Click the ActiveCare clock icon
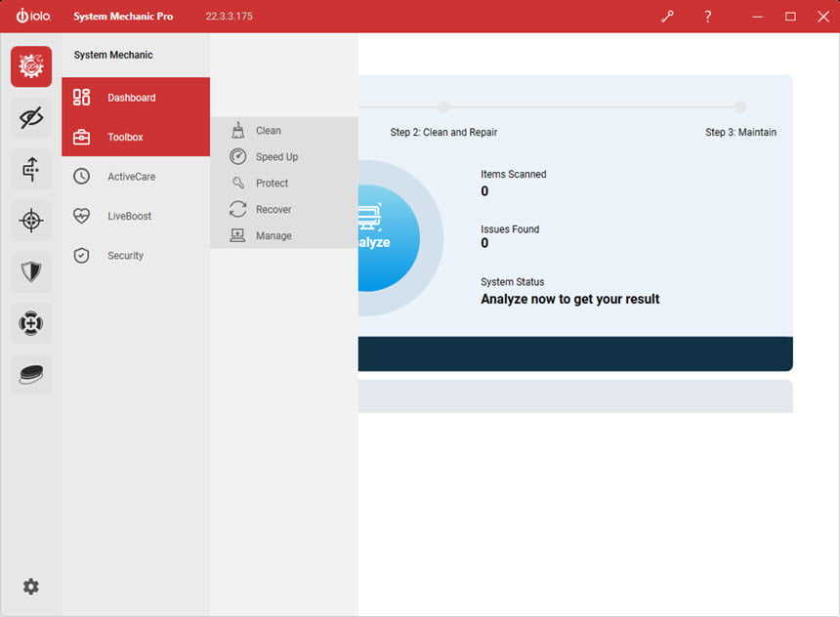Image resolution: width=840 pixels, height=617 pixels. tap(81, 176)
